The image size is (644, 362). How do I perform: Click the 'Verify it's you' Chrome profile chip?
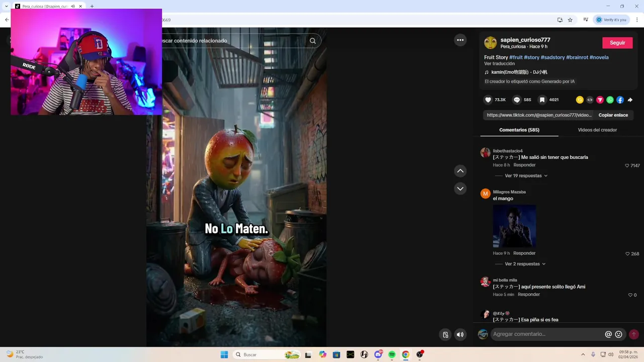pos(611,20)
